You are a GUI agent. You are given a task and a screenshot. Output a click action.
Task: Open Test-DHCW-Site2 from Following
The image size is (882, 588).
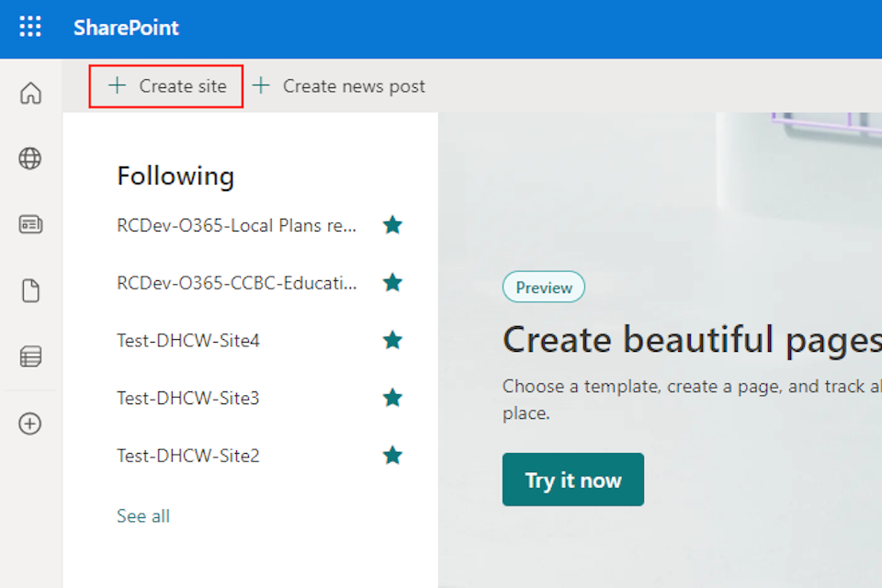pos(188,456)
